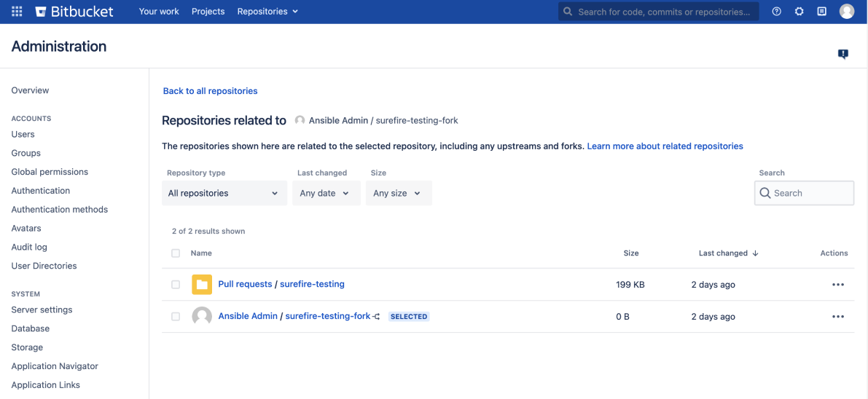868x399 pixels.
Task: Open the Last changed Any date dropdown
Action: point(326,193)
